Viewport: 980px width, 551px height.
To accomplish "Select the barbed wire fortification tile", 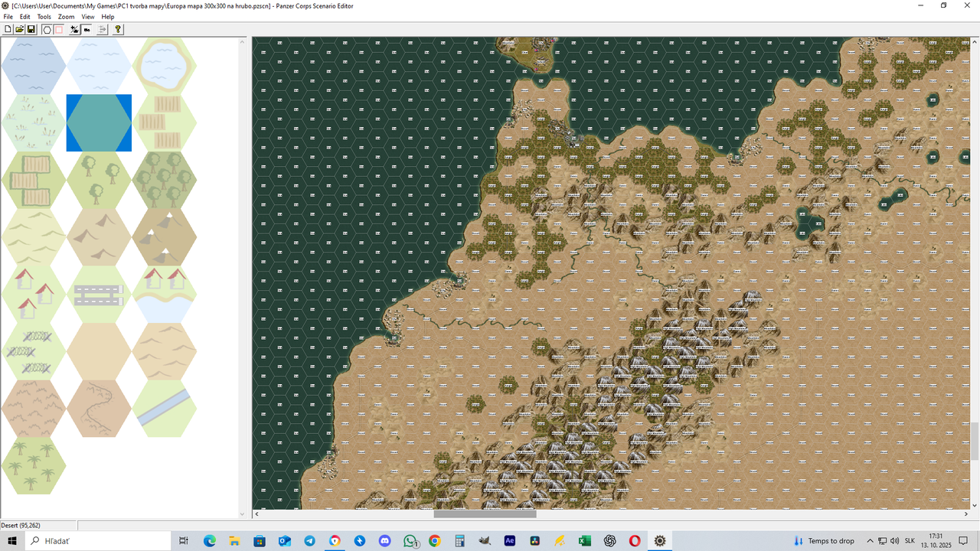I will [x=34, y=351].
